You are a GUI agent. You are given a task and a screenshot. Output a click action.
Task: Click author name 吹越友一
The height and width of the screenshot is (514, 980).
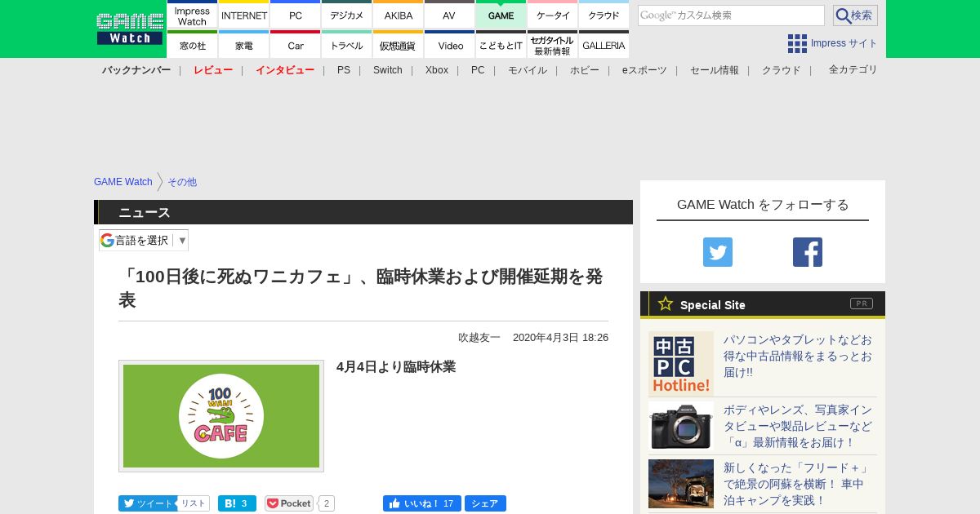(x=479, y=338)
